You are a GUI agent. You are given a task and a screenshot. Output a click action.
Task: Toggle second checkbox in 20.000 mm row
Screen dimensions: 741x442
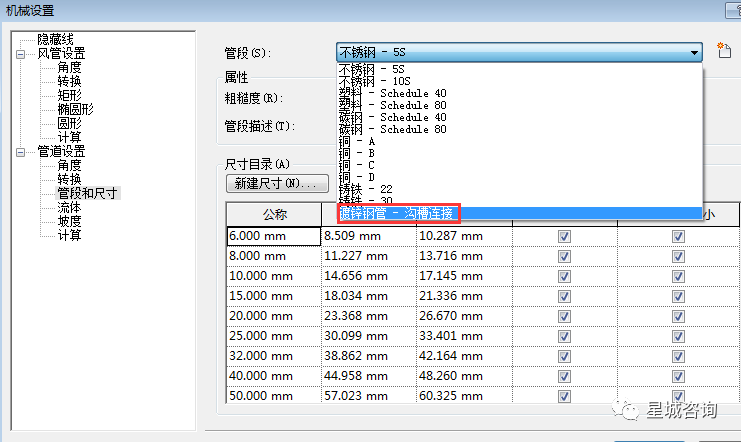[x=678, y=316]
